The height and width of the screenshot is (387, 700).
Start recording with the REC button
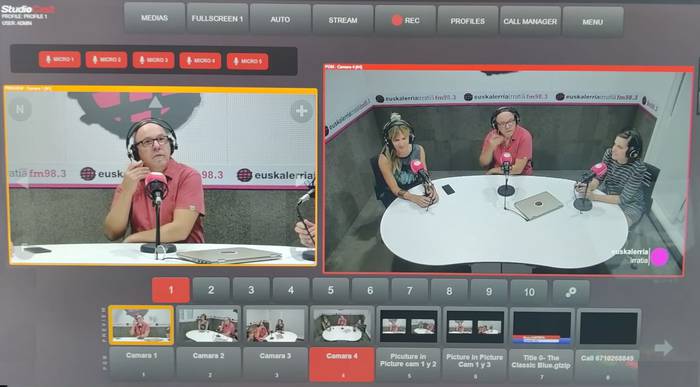(x=405, y=20)
